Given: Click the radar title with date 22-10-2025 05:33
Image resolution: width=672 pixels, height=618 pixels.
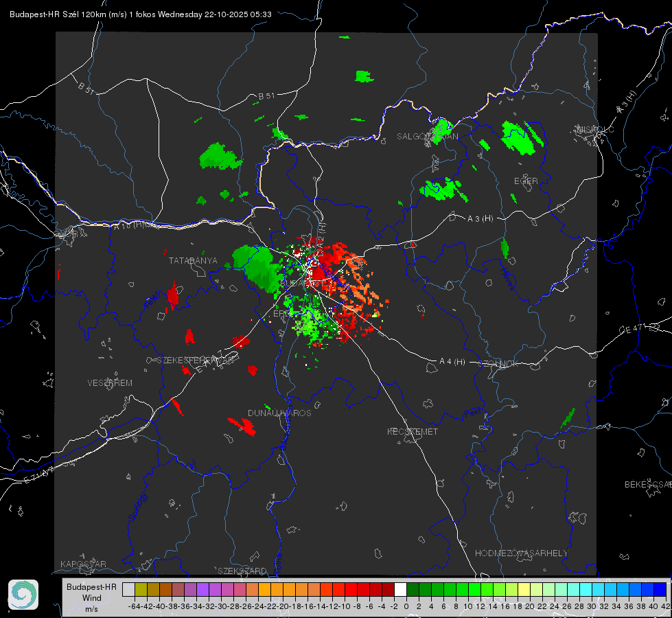Looking at the screenshot, I should tap(141, 14).
